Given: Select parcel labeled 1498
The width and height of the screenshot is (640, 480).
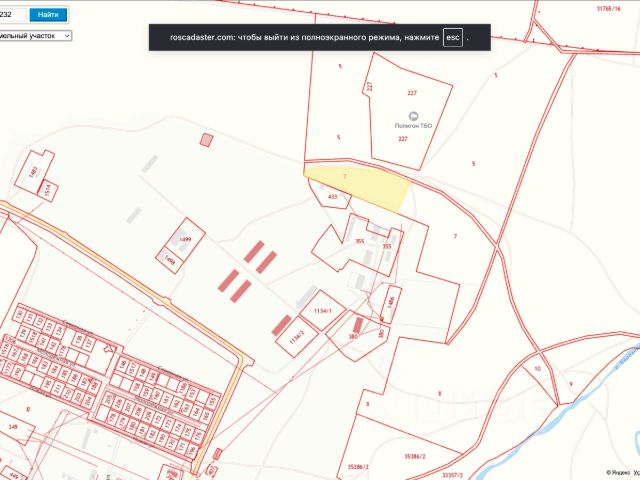Looking at the screenshot, I should coord(169,260).
